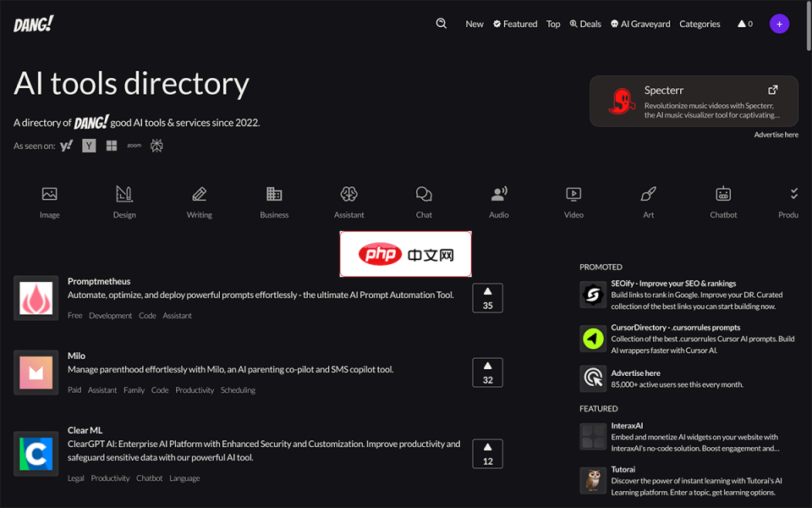Click the InteraxAI placeholder icon
Image resolution: width=812 pixels, height=508 pixels.
click(593, 437)
